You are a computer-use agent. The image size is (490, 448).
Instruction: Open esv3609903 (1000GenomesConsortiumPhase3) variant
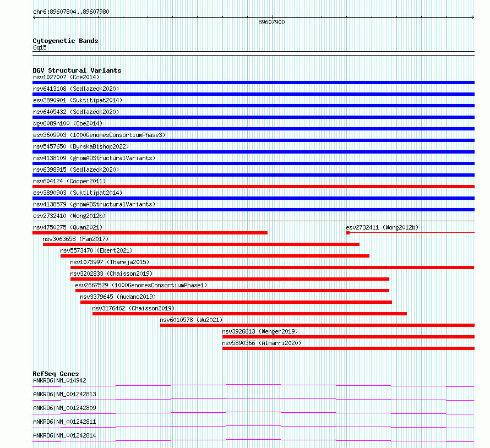[x=99, y=135]
